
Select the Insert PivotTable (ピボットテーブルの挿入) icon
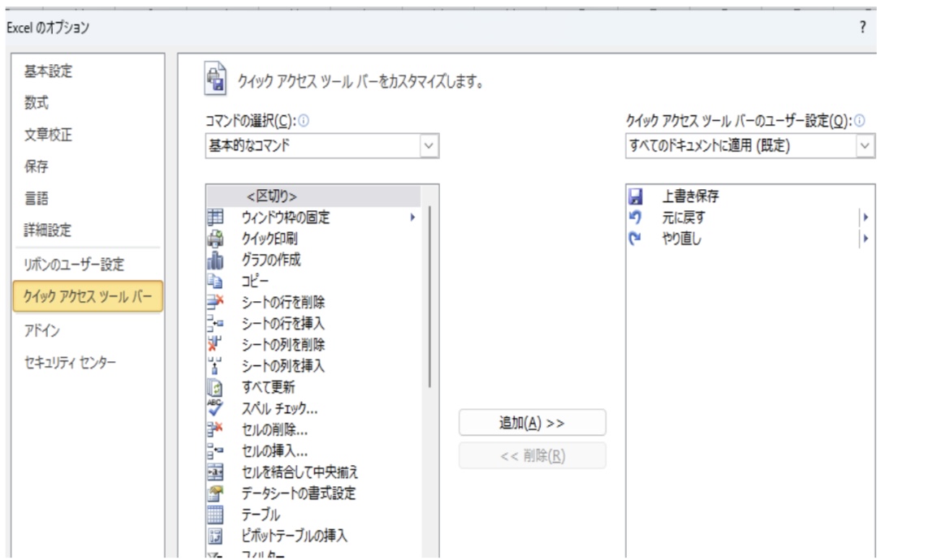[215, 535]
